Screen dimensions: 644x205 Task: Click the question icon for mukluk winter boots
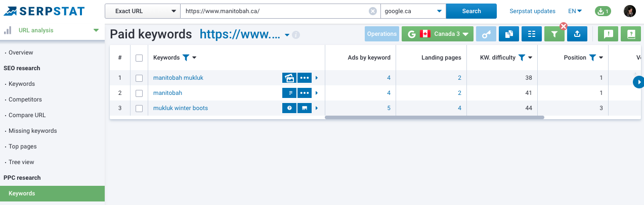289,108
